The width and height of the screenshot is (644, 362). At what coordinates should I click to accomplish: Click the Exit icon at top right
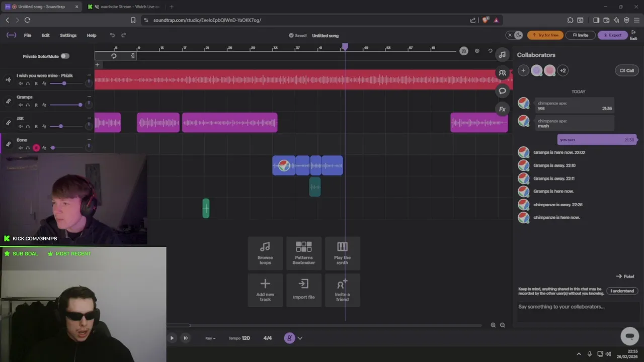click(x=633, y=35)
